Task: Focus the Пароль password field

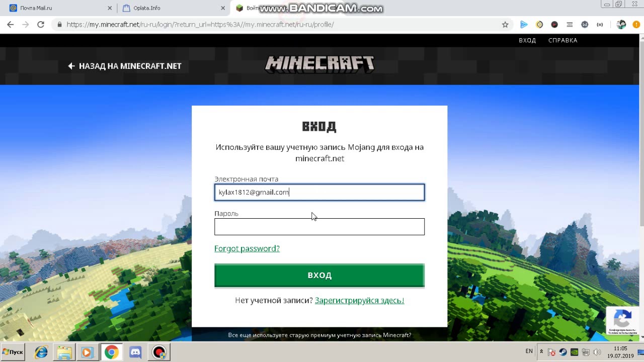Action: point(319,227)
